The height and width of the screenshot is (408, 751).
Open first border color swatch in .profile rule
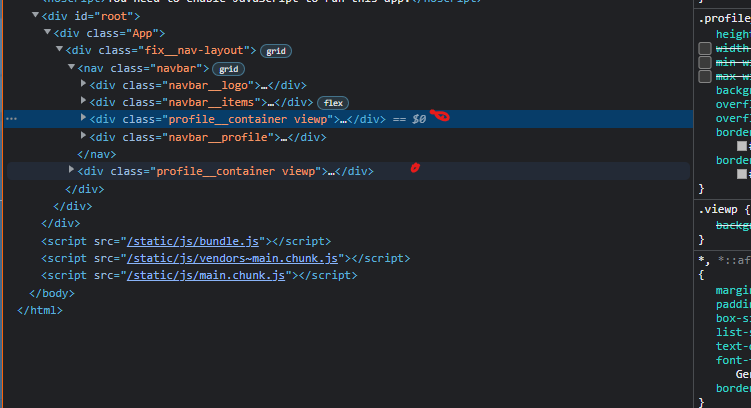click(741, 146)
